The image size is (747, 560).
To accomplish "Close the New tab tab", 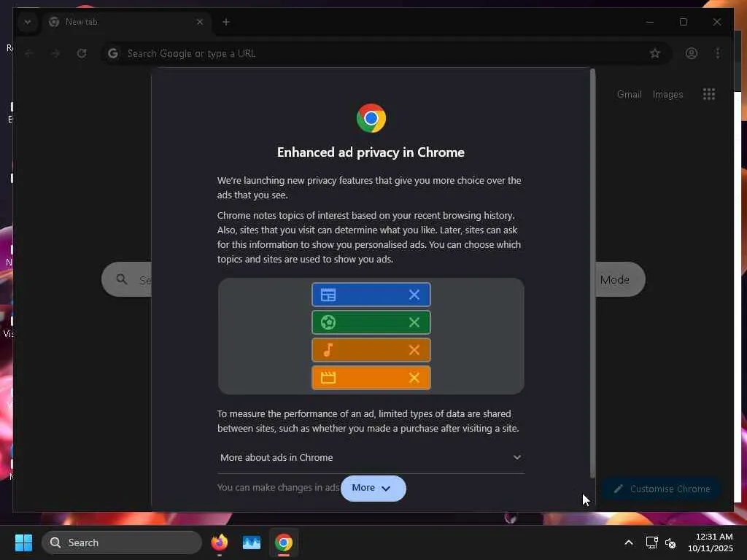I will point(200,22).
